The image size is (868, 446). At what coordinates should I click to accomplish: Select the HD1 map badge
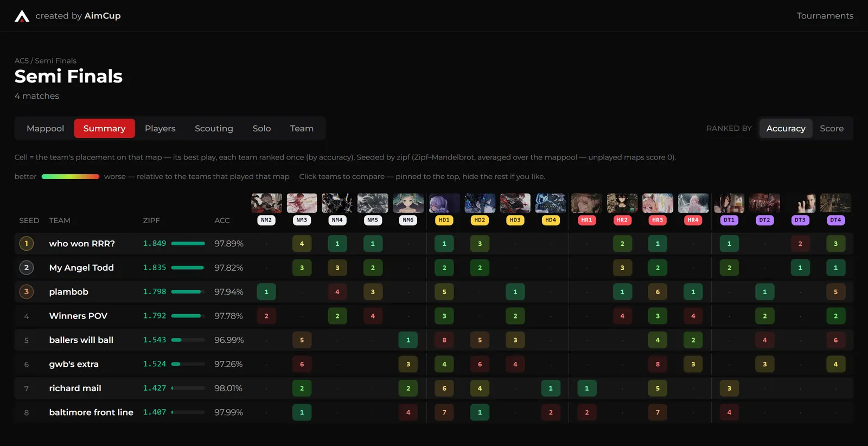(x=444, y=220)
